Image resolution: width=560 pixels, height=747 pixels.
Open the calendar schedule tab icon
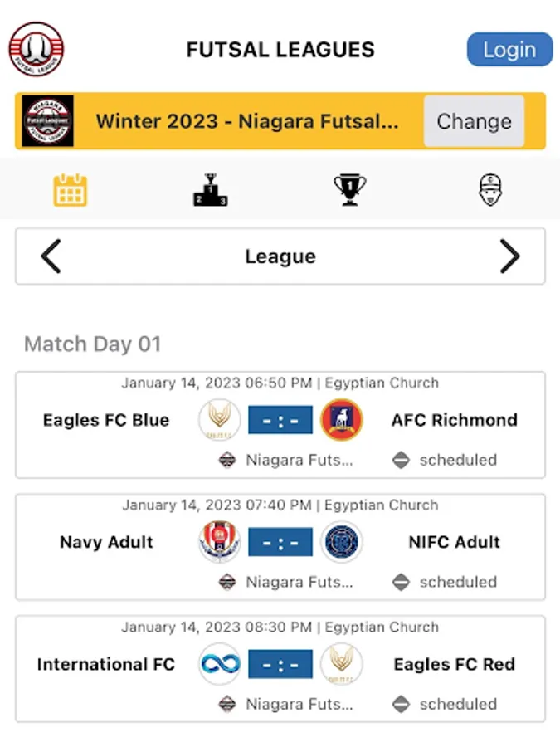[x=71, y=190]
